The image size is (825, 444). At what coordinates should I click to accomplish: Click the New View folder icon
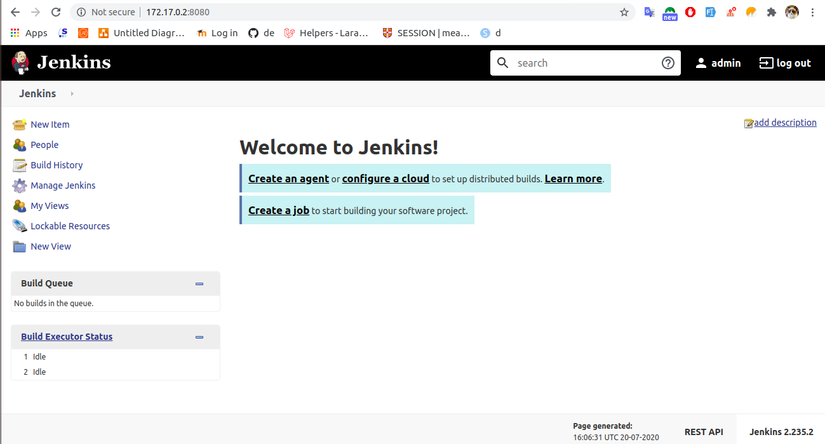(x=19, y=246)
